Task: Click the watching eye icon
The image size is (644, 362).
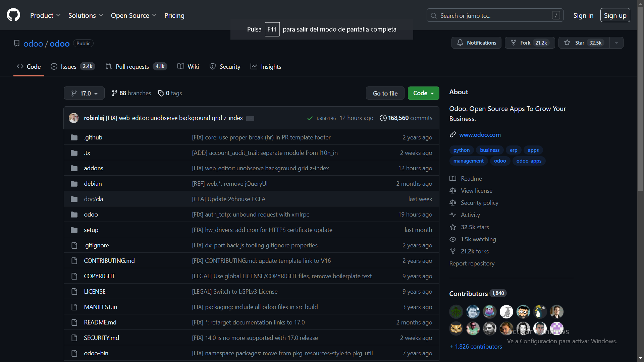Action: (x=453, y=239)
